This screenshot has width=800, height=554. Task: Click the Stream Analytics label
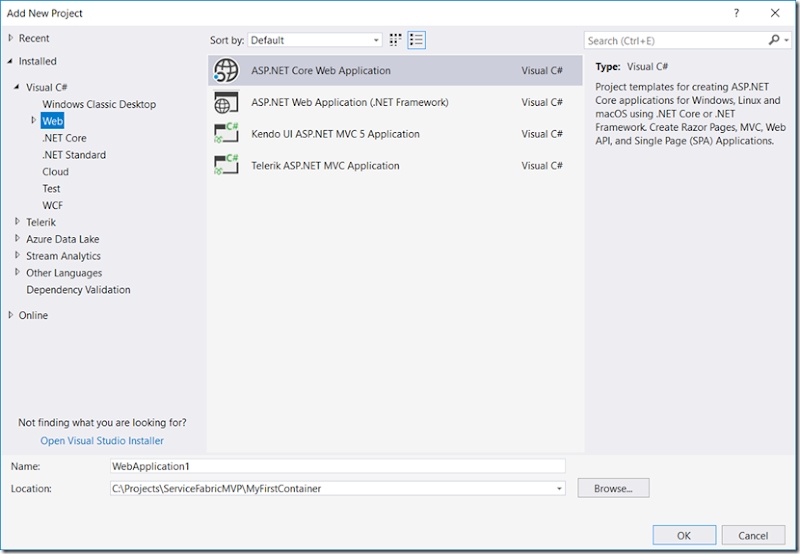[63, 256]
